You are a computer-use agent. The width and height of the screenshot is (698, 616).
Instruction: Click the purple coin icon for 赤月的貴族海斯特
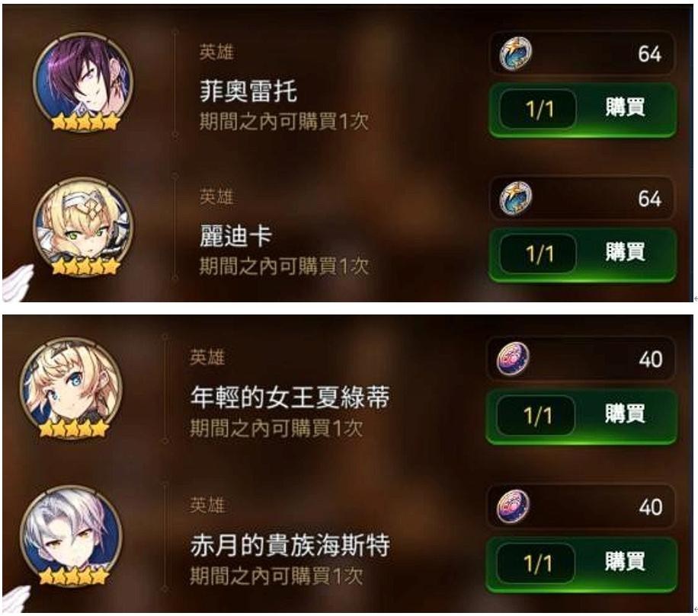point(514,506)
